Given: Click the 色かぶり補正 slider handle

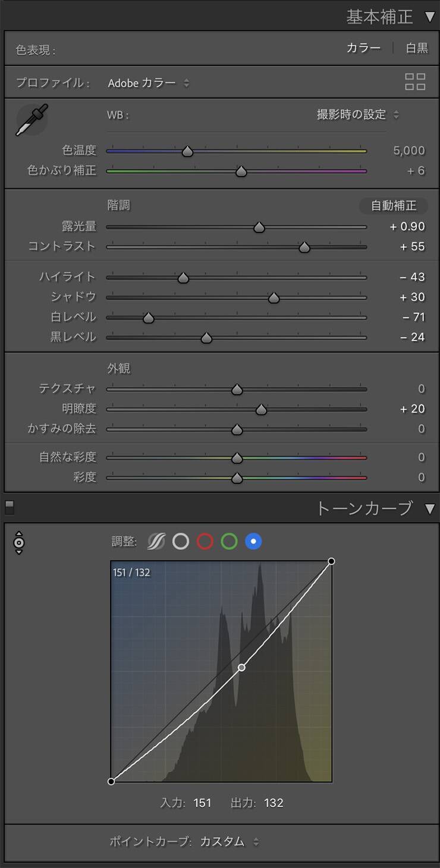Looking at the screenshot, I should tap(241, 172).
